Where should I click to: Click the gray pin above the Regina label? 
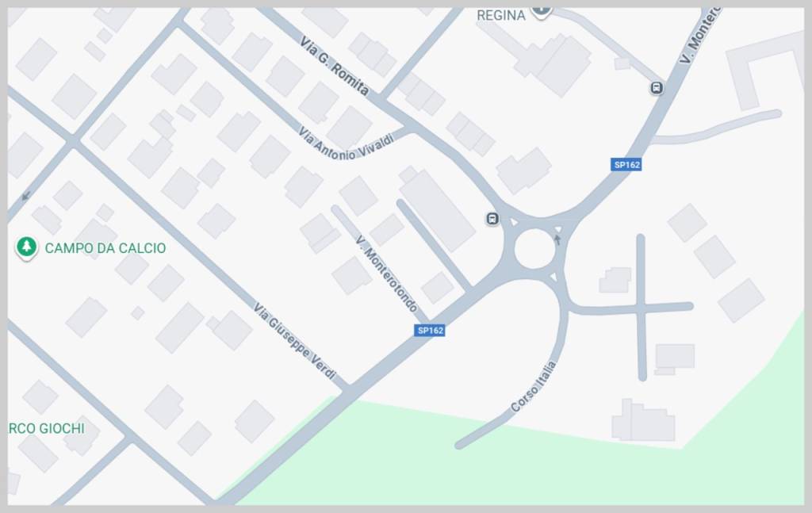tap(541, 11)
